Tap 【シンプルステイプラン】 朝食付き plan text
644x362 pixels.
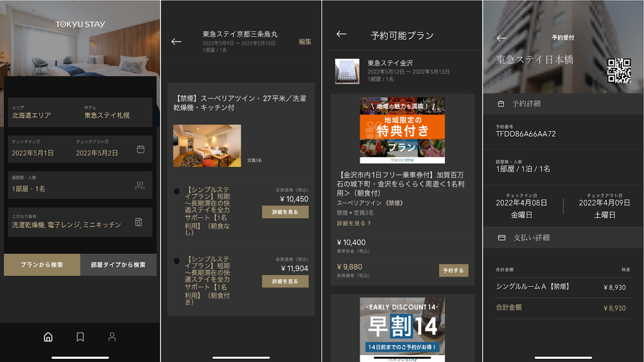click(x=207, y=281)
